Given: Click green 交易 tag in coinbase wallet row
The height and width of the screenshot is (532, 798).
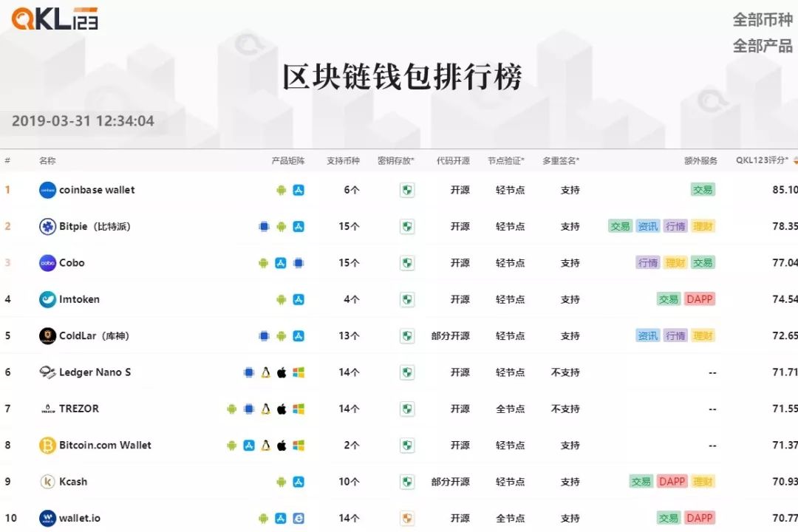Looking at the screenshot, I should 703,190.
